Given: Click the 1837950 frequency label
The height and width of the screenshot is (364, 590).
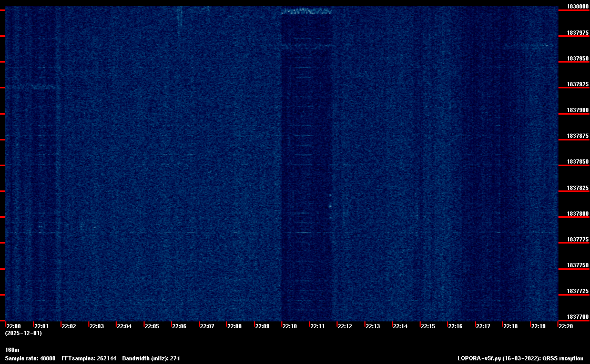Looking at the screenshot, I should click(x=577, y=59).
